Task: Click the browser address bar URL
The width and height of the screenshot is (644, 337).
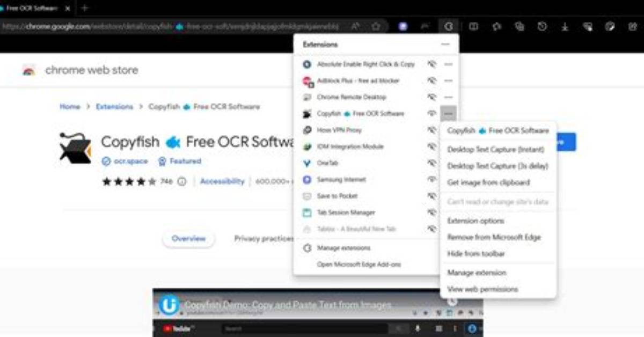Action: click(171, 26)
